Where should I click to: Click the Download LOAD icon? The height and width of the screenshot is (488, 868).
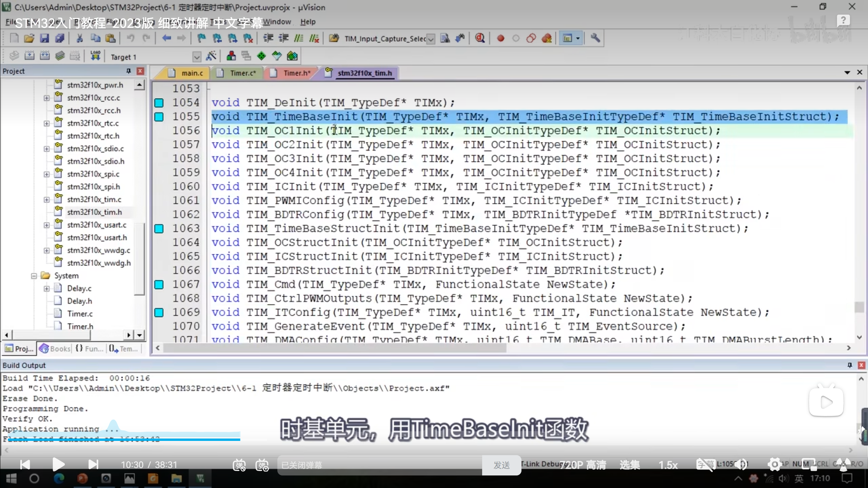click(x=95, y=56)
